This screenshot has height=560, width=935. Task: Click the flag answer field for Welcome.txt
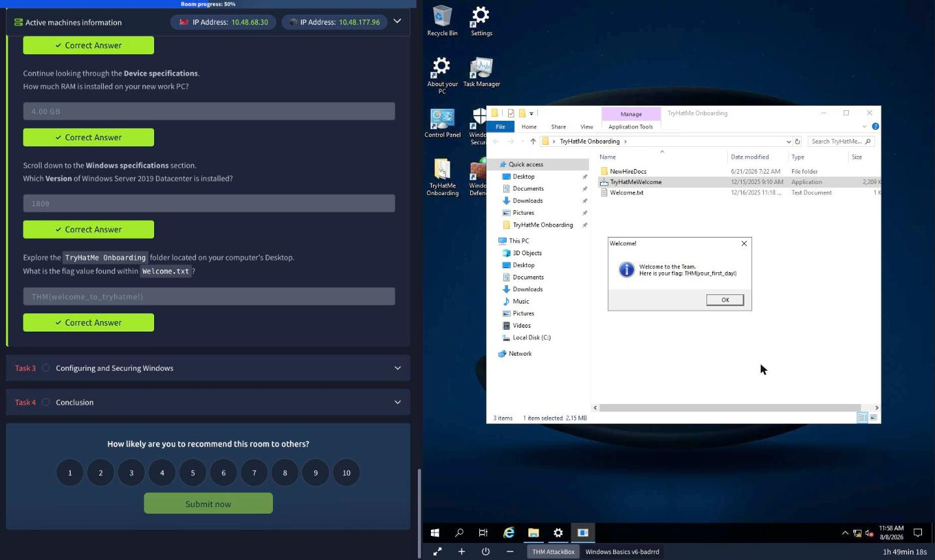pyautogui.click(x=209, y=296)
